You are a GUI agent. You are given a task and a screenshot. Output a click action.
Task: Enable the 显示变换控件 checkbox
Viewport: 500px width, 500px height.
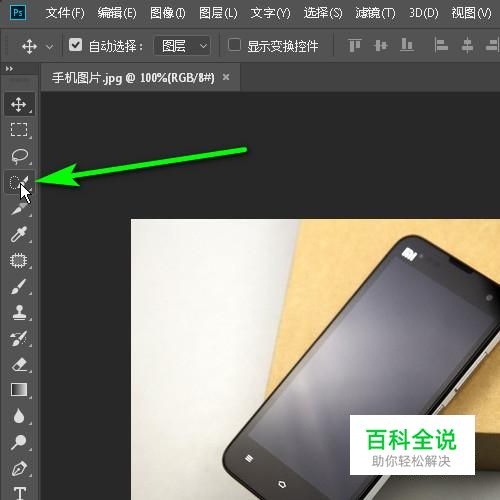234,44
